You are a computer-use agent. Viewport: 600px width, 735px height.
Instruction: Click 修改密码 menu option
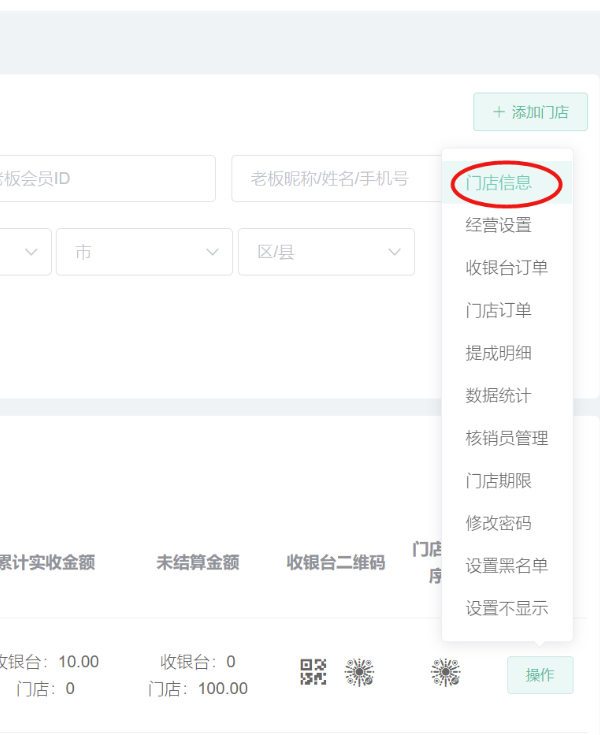point(499,523)
